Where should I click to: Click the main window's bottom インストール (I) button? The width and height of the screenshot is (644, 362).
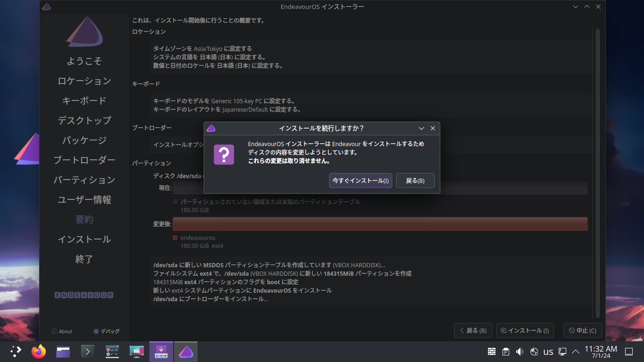(x=525, y=330)
